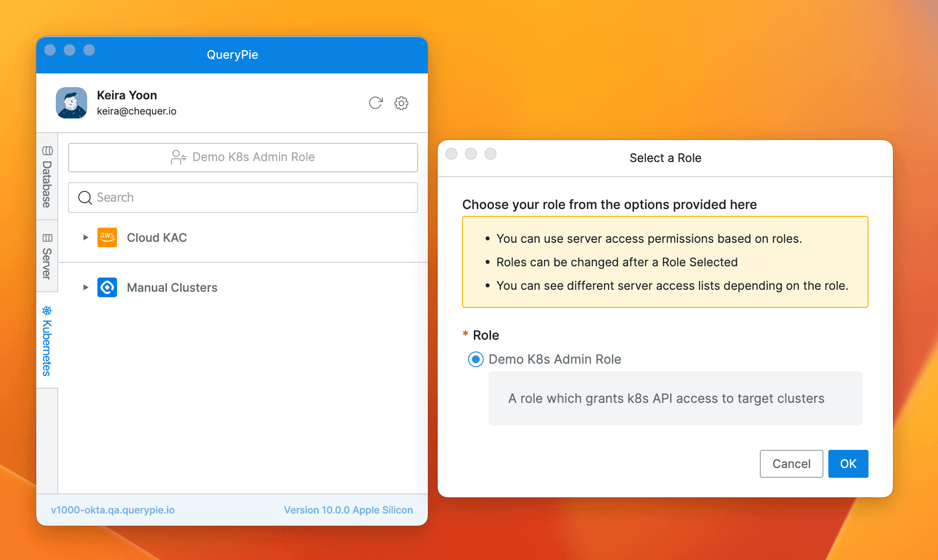Click inside the Search input field

(220, 198)
